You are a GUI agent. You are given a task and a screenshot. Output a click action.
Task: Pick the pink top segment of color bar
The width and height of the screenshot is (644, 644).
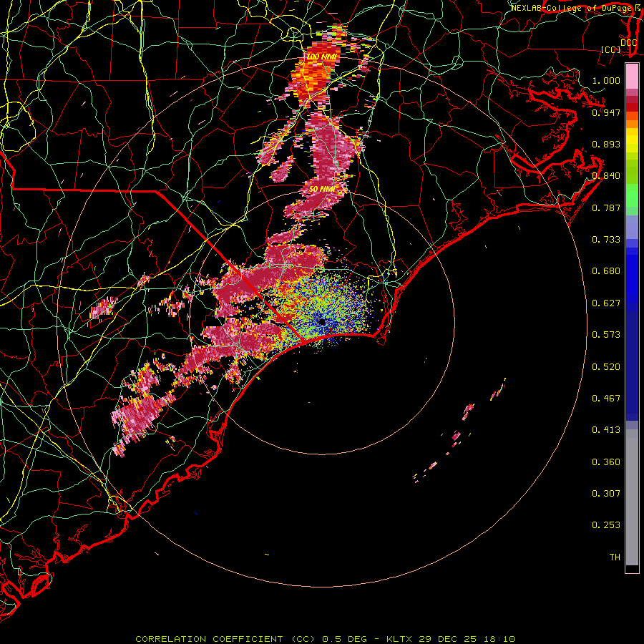pyautogui.click(x=632, y=77)
